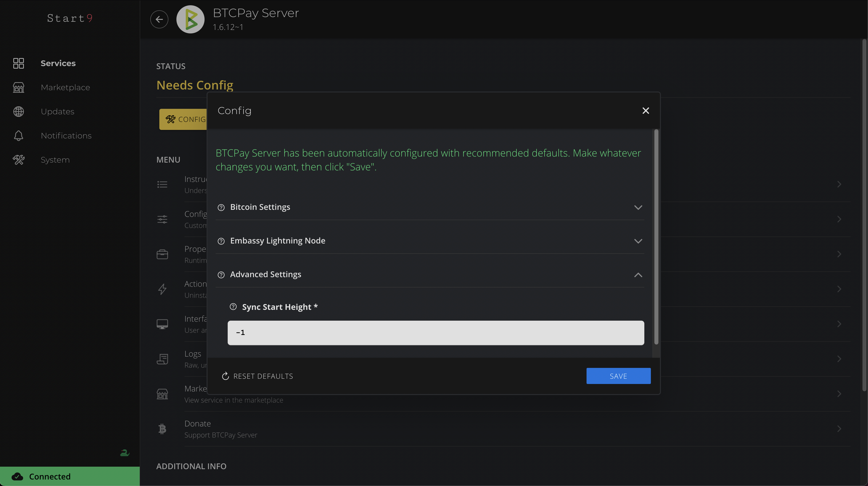Click the Donate bitcoin icon

[x=162, y=429]
